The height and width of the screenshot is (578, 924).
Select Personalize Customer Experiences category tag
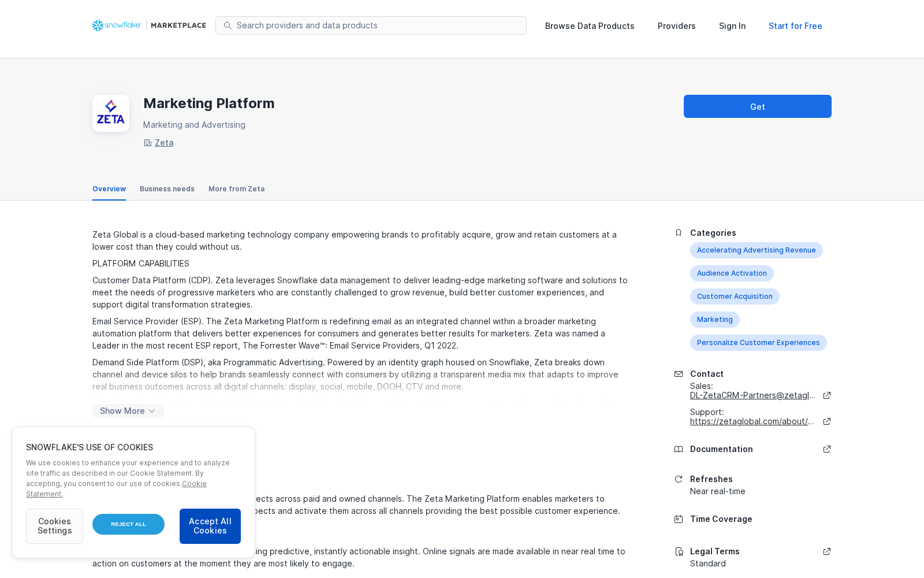758,343
